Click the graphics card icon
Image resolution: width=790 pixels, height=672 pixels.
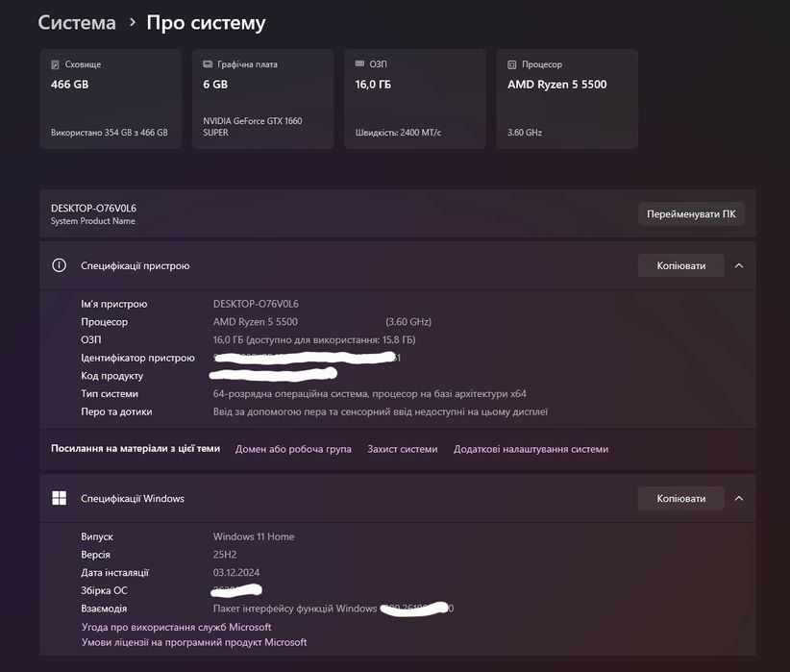208,64
